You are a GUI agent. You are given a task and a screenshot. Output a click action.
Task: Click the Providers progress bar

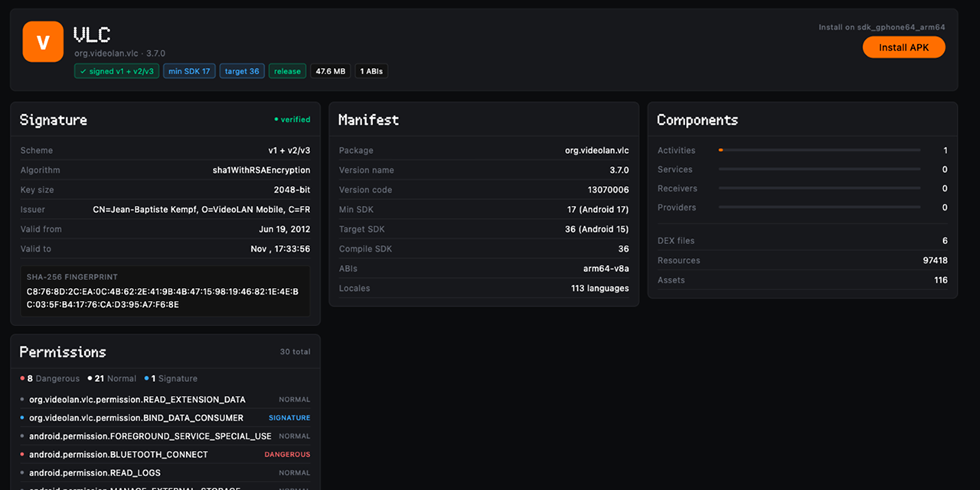tap(819, 207)
